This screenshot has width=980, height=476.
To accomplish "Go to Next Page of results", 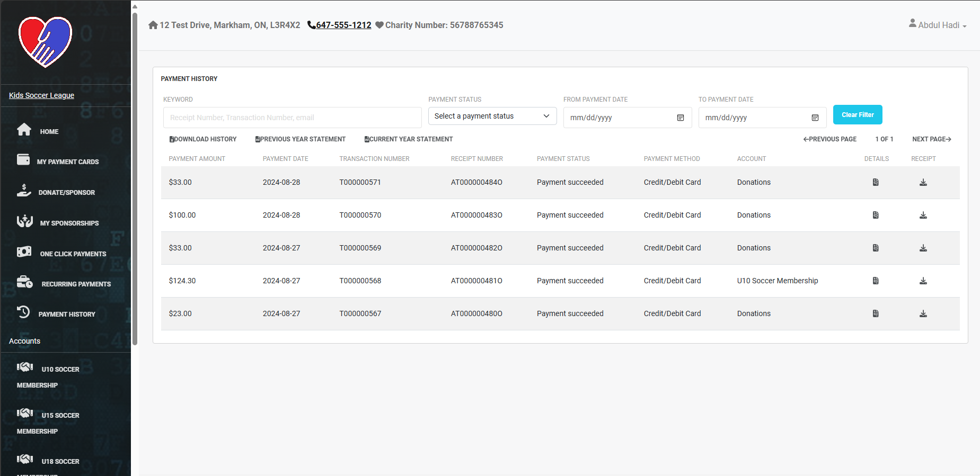I will 931,139.
